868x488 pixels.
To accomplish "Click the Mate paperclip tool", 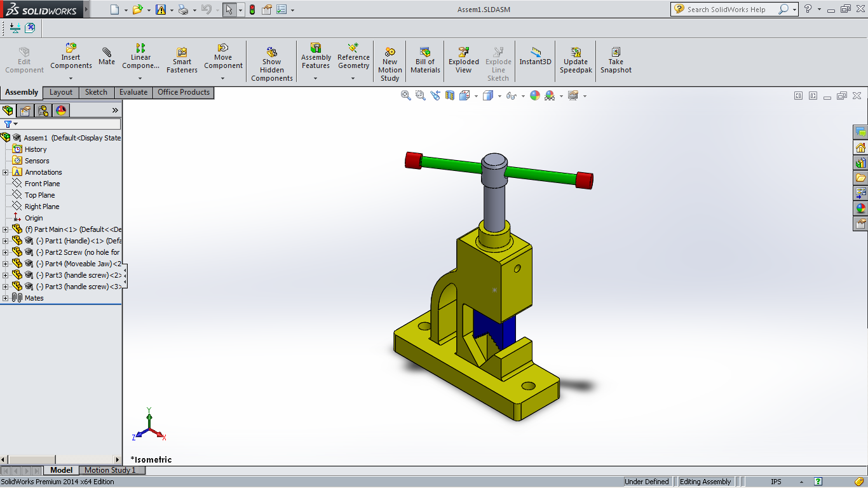I will tap(107, 56).
